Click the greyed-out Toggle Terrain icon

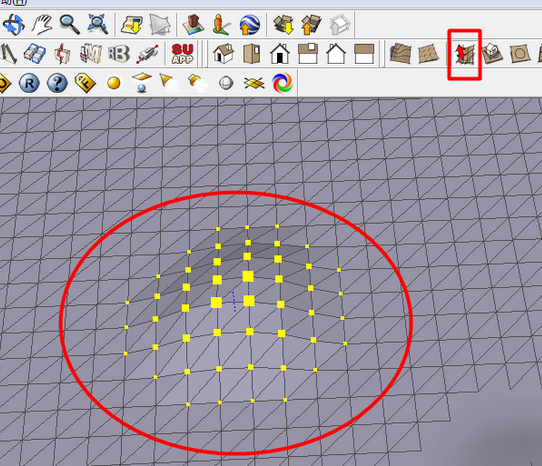[x=160, y=25]
